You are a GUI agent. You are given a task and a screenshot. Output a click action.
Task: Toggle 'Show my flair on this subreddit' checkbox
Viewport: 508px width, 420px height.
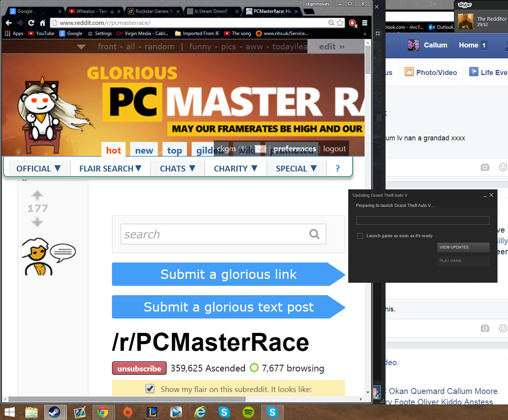point(150,388)
